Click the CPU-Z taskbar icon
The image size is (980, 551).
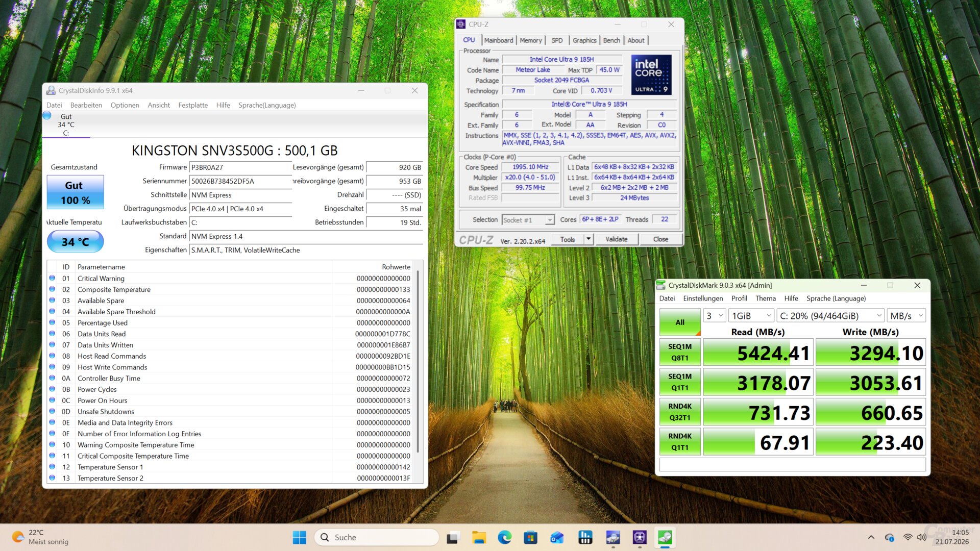coord(639,537)
